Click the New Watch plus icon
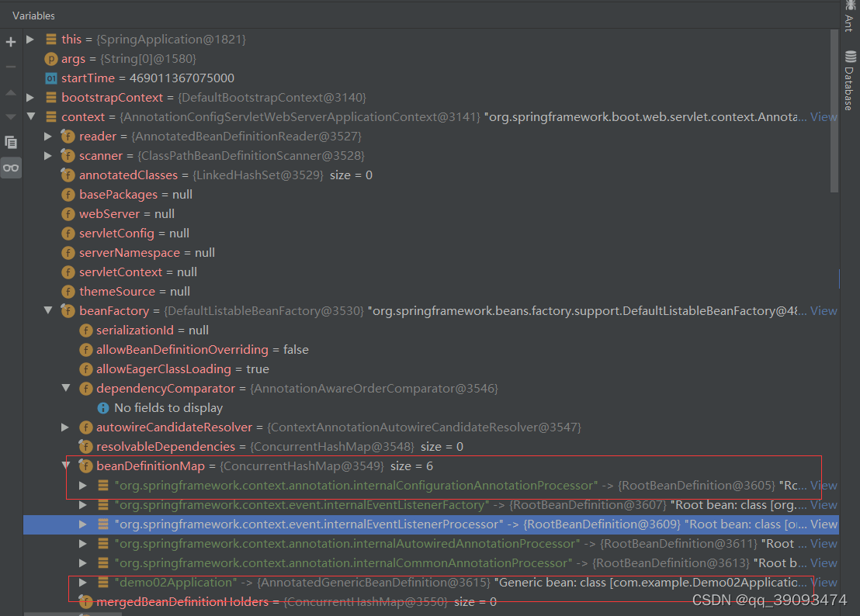860x616 pixels. pos(11,41)
